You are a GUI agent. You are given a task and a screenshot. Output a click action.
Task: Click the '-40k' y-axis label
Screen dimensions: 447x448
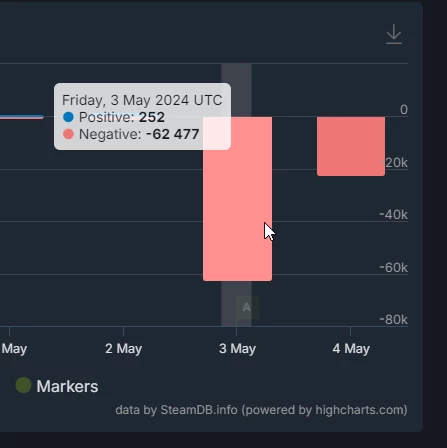pos(394,215)
